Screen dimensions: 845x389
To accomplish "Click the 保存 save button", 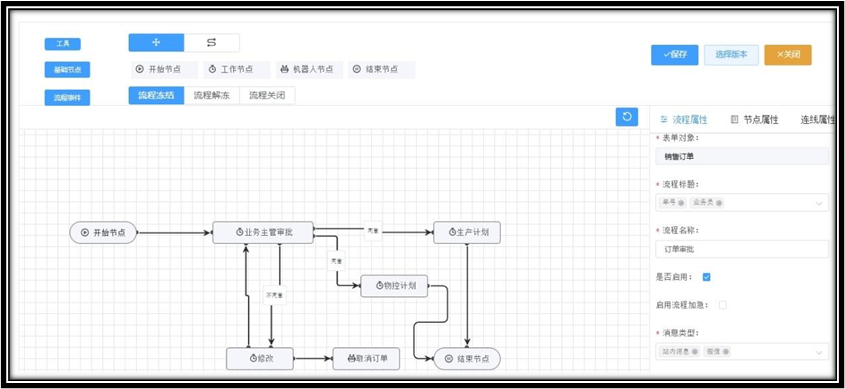I will 674,54.
